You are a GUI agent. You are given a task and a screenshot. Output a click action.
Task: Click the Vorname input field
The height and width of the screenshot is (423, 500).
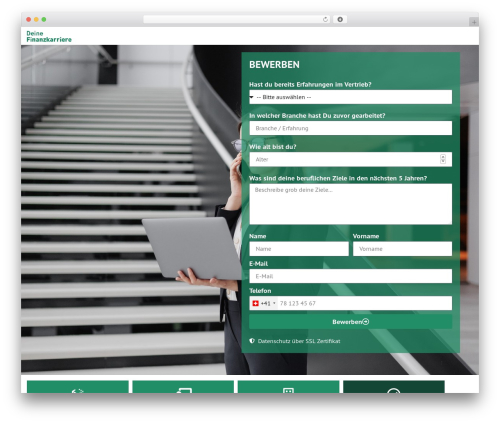click(402, 249)
